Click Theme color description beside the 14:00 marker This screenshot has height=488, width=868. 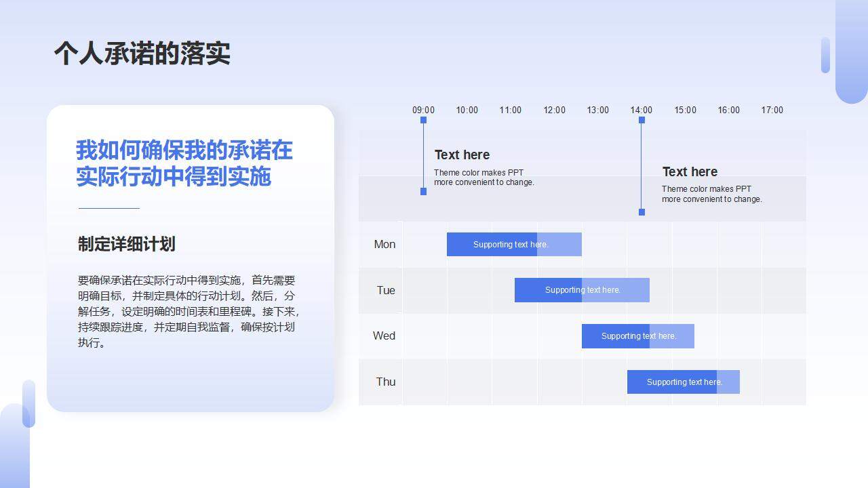pos(712,194)
